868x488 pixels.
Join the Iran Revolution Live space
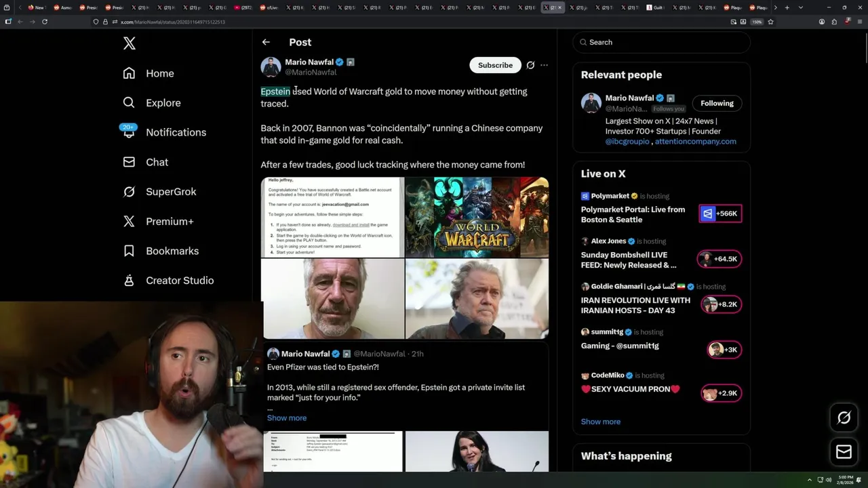(635, 305)
